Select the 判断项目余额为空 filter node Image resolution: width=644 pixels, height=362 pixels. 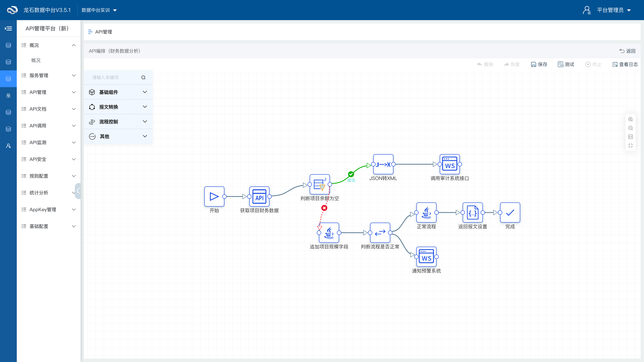(319, 184)
